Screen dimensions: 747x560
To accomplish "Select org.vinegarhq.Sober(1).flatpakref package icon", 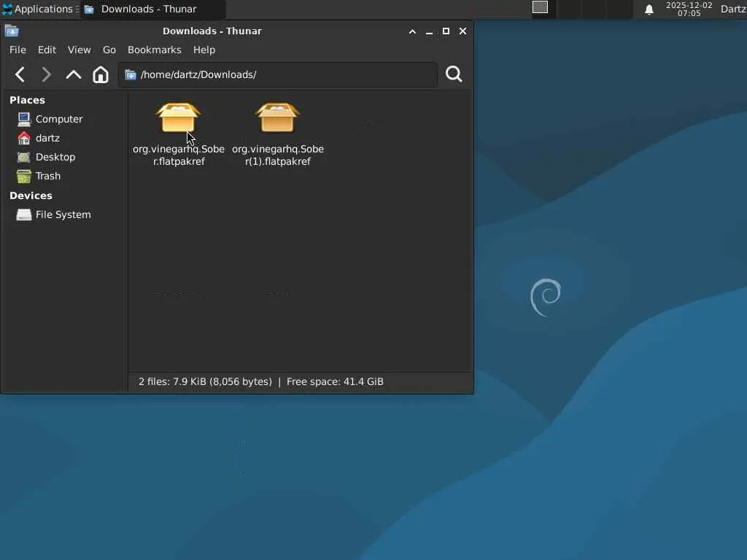I will 278,117.
